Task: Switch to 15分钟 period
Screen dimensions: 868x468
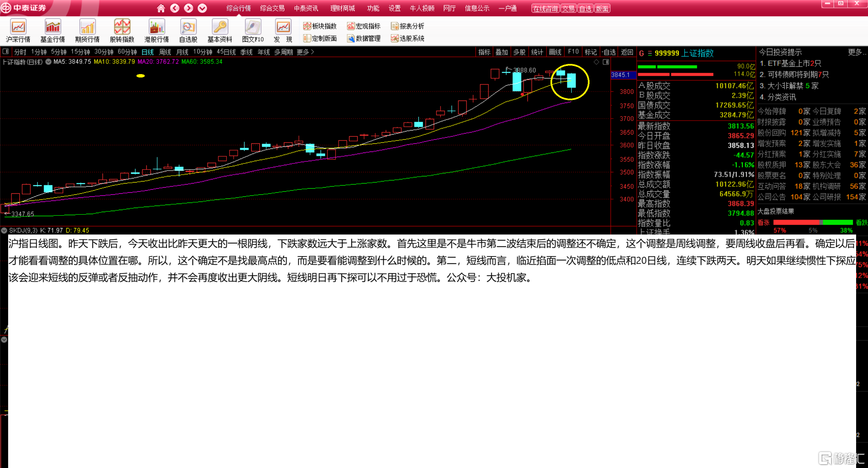Action: pyautogui.click(x=80, y=52)
